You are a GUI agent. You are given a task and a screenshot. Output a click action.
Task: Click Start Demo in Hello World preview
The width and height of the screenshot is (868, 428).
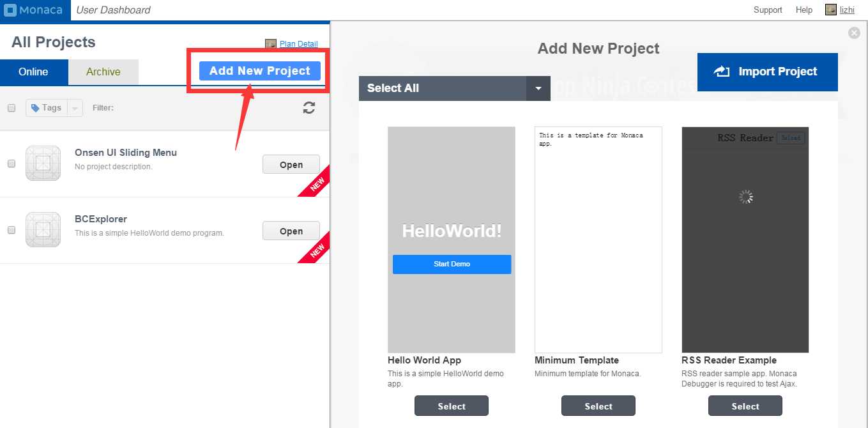452,264
